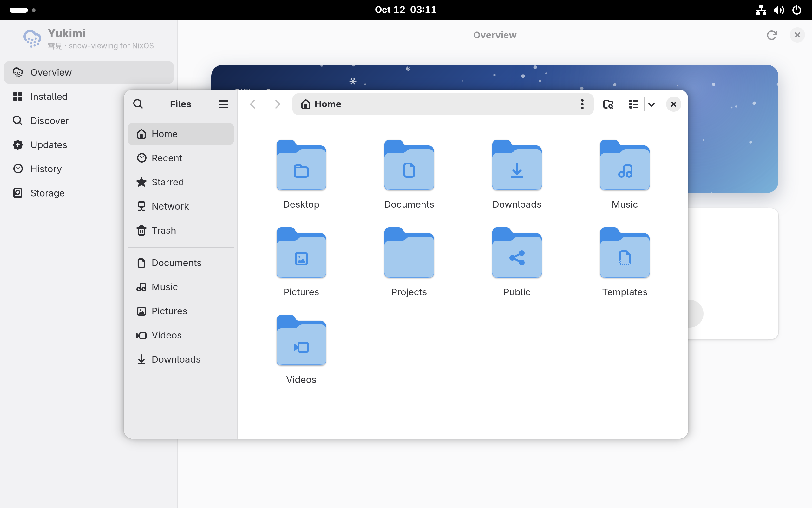Click the search folder icon in Files toolbar
The width and height of the screenshot is (812, 508).
[608, 104]
